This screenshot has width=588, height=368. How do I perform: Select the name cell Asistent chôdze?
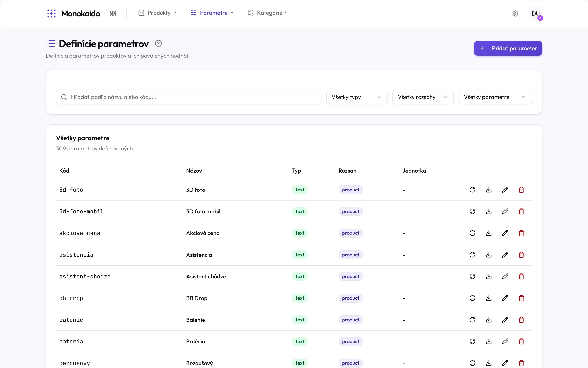tap(206, 276)
